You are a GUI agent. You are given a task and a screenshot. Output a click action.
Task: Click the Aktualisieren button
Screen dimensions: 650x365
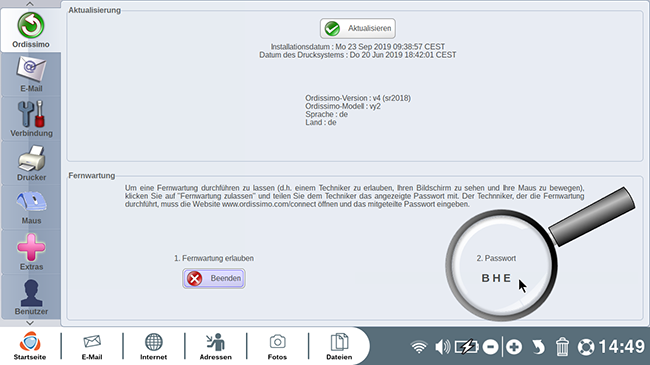point(357,28)
